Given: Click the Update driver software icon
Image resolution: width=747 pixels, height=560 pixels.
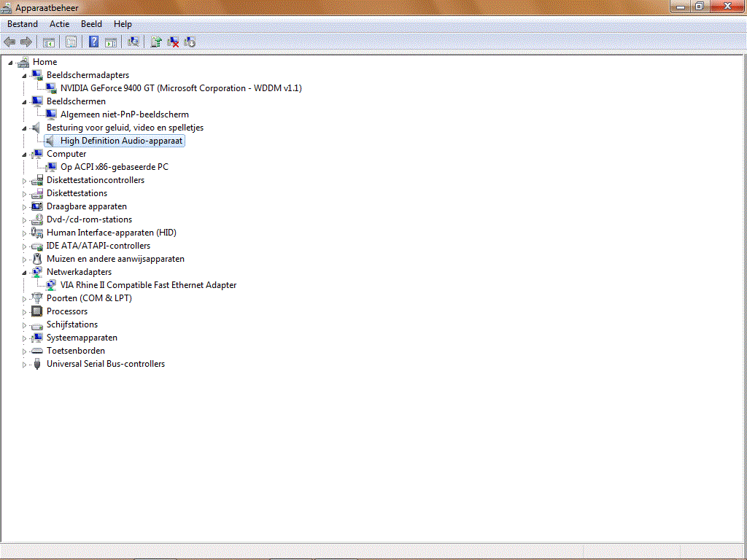Looking at the screenshot, I should (x=156, y=42).
